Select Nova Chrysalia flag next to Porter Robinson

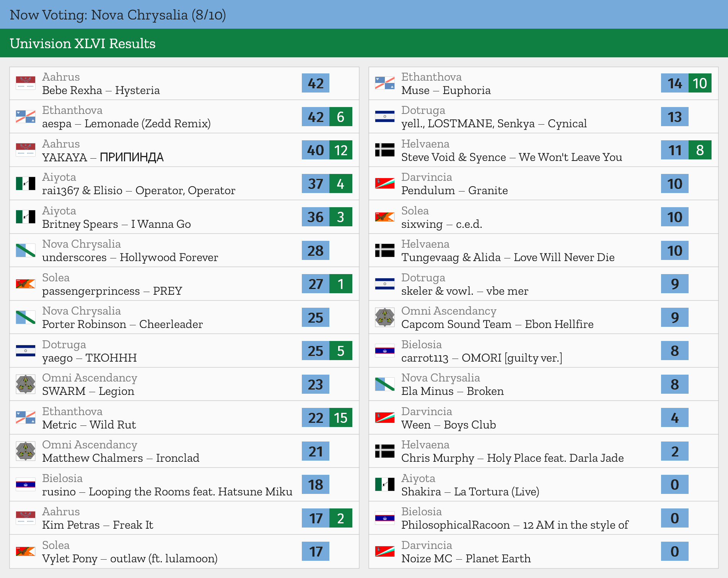(26, 317)
